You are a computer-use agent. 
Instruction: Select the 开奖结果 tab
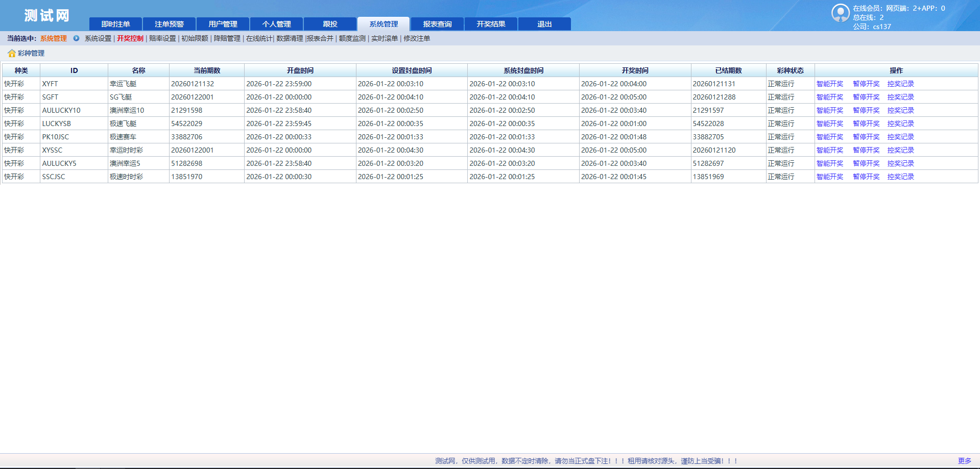tap(491, 24)
